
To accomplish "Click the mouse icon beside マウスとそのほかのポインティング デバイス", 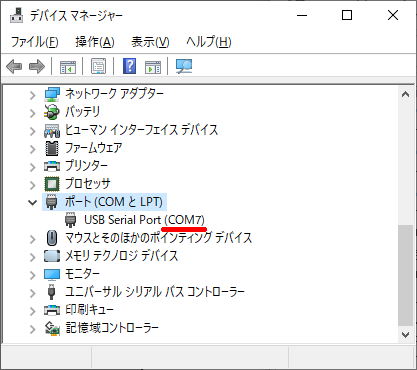I will click(52, 238).
